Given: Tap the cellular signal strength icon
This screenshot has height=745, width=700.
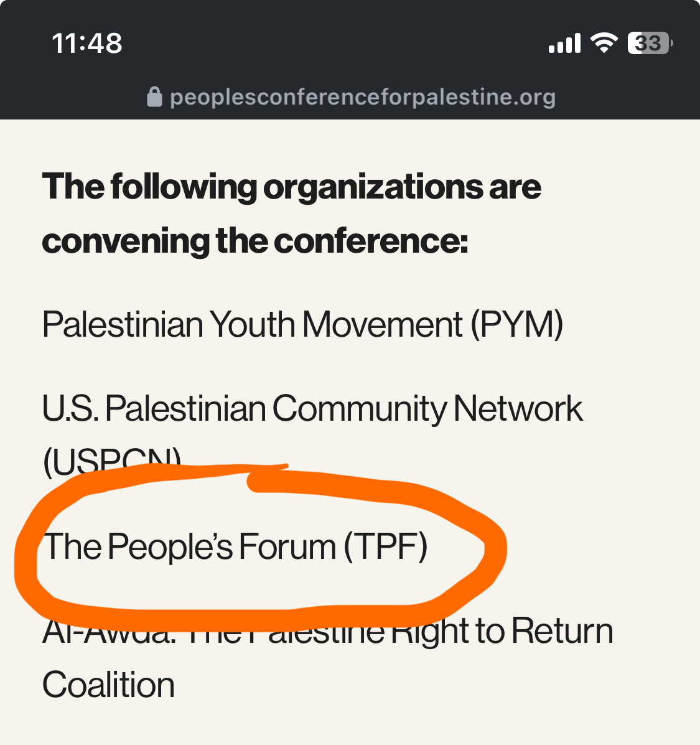Looking at the screenshot, I should tap(564, 44).
